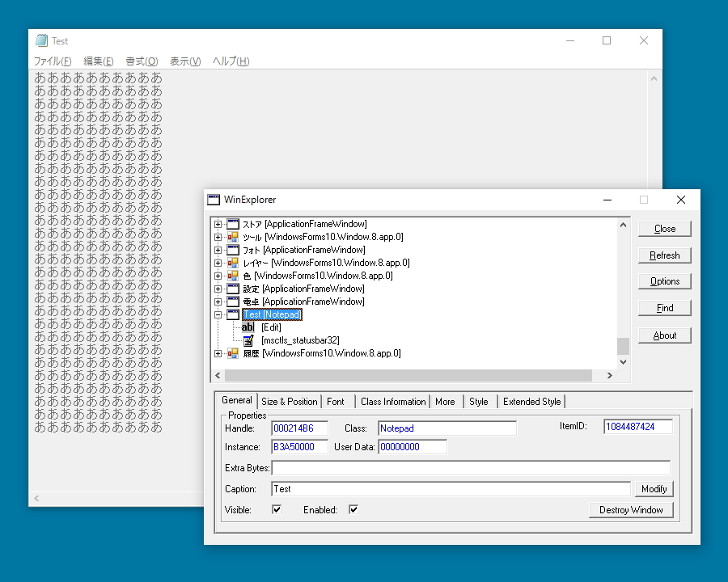Open the Options button

(x=665, y=281)
